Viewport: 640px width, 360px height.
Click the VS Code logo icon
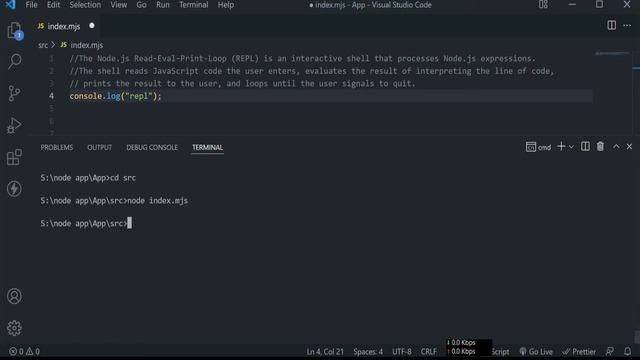pos(11,5)
